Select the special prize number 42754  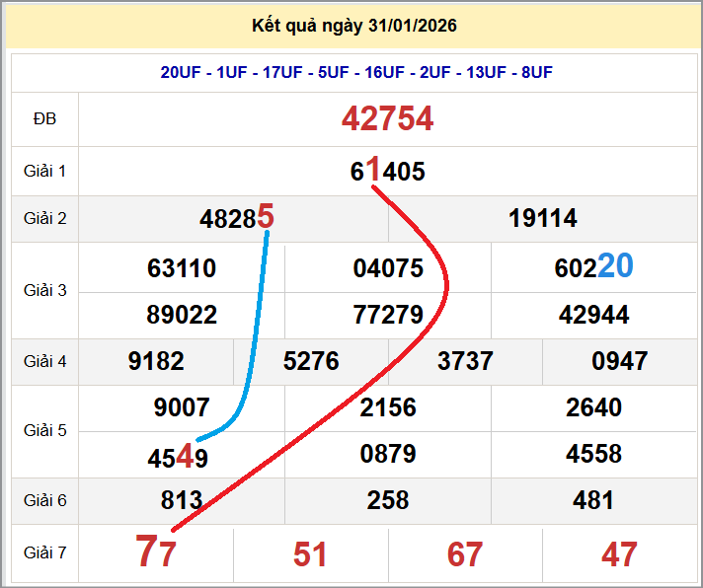(x=387, y=119)
